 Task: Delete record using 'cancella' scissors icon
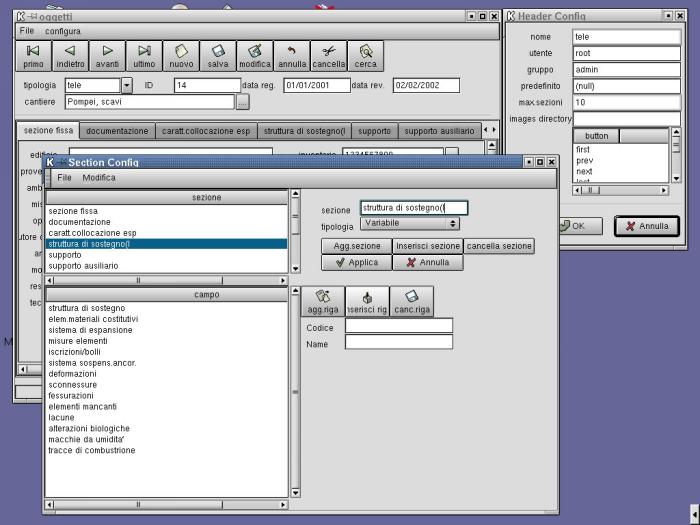pyautogui.click(x=329, y=56)
